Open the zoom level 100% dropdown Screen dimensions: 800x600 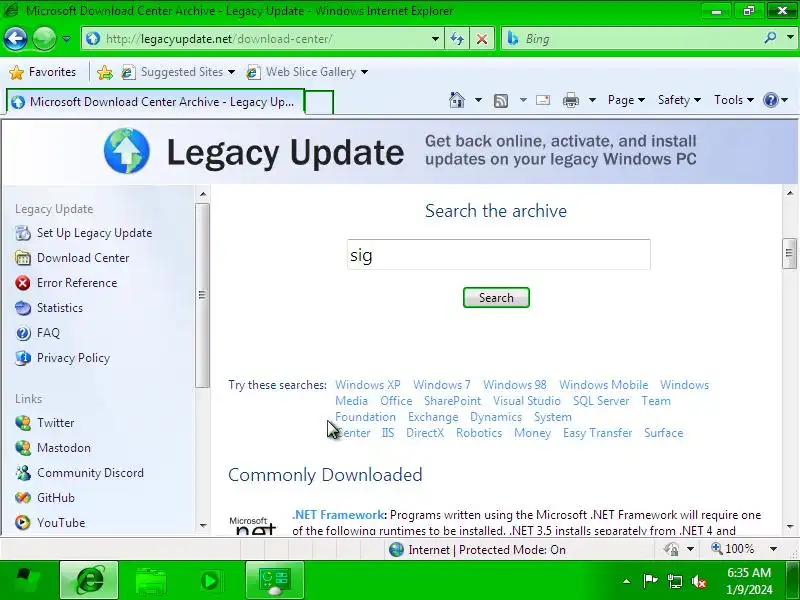[x=773, y=549]
